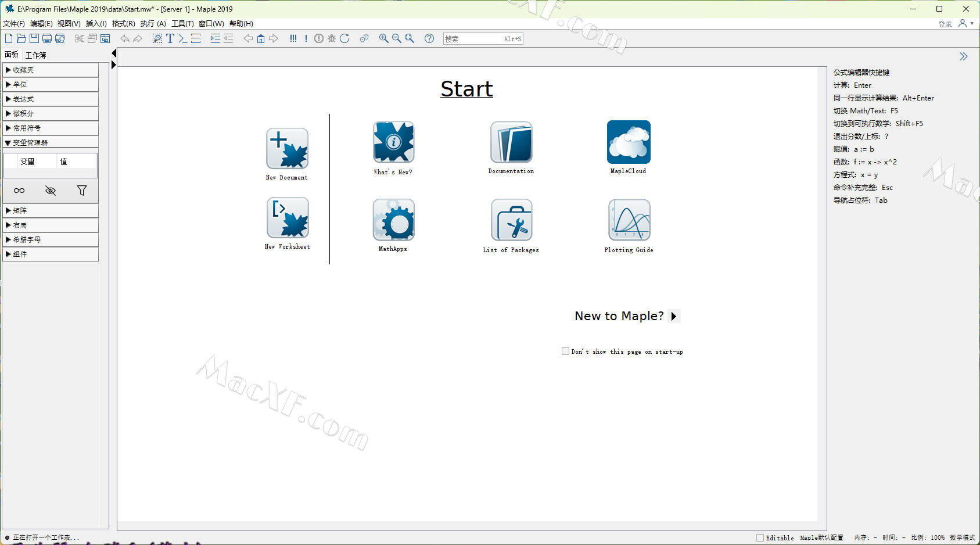Click the home button in the toolbar

pyautogui.click(x=261, y=39)
